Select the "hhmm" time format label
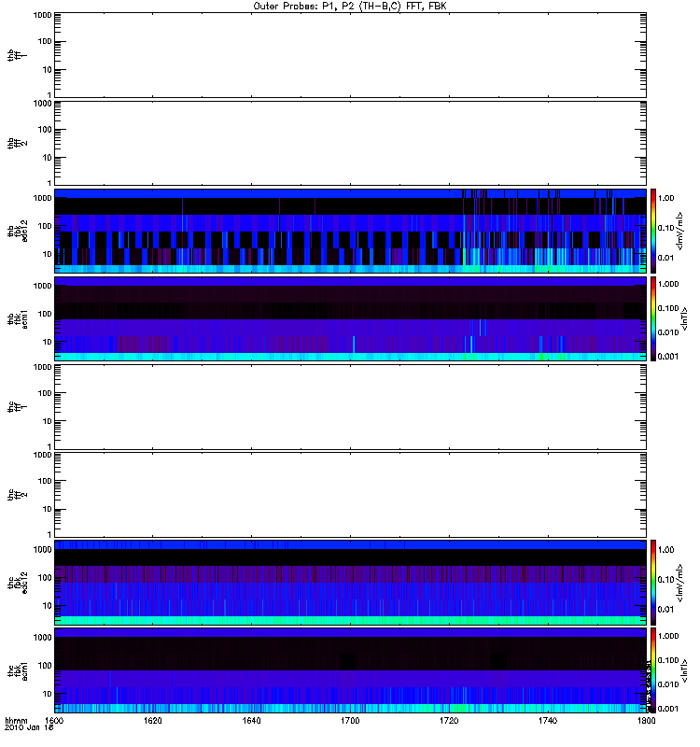This screenshot has width=700, height=747. tap(16, 720)
